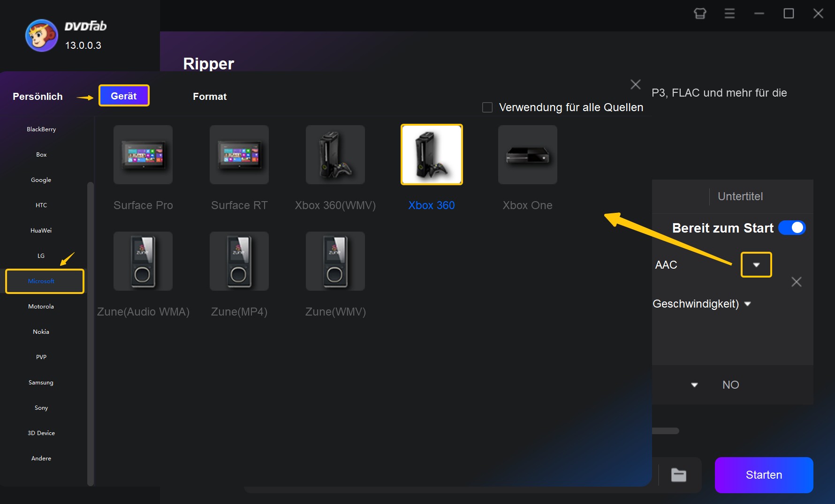This screenshot has height=504, width=835.
Task: Open the Persönlich category
Action: [38, 97]
